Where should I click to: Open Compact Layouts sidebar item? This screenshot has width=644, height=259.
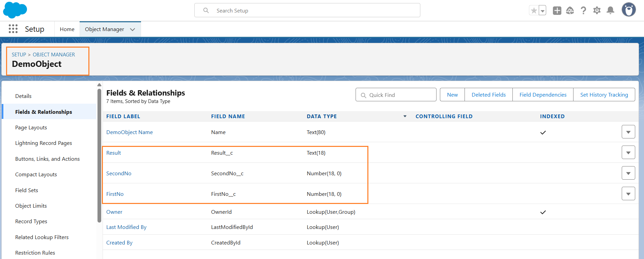[36, 175]
